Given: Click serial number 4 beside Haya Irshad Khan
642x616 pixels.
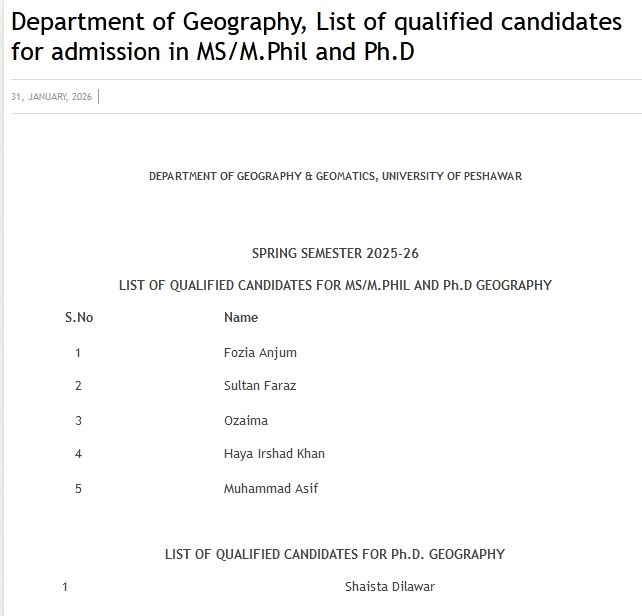Looking at the screenshot, I should coord(78,454).
